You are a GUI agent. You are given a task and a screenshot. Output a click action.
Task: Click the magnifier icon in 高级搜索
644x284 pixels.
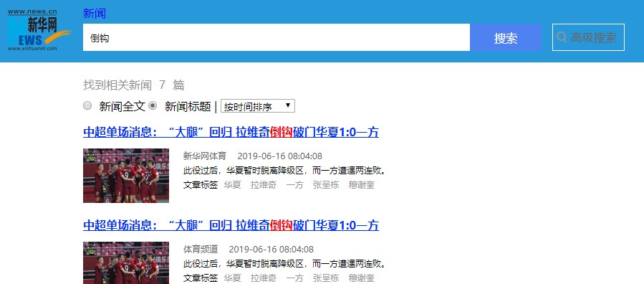click(562, 37)
